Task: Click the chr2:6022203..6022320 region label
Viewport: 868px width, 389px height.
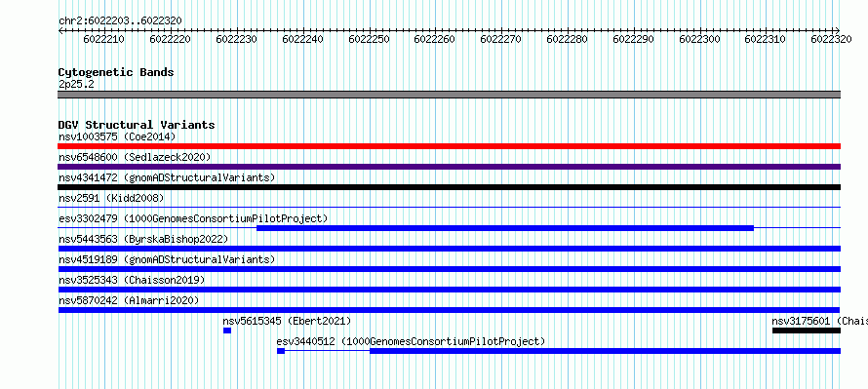Action: point(120,21)
